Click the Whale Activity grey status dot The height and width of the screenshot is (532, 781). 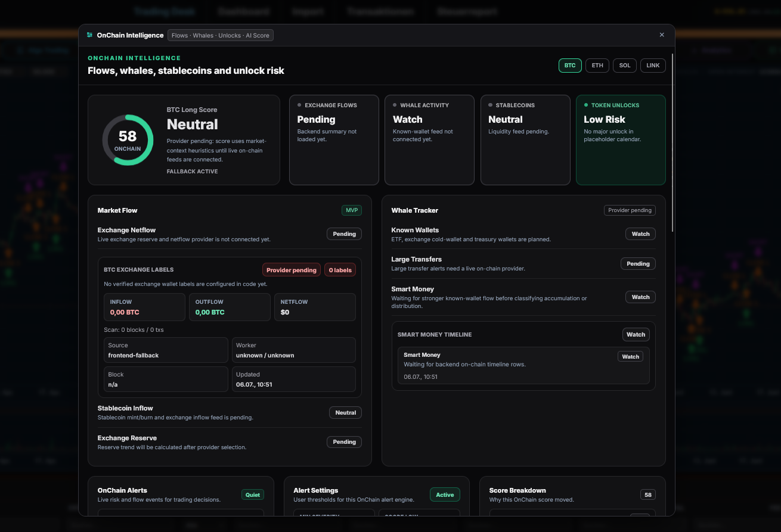(395, 105)
